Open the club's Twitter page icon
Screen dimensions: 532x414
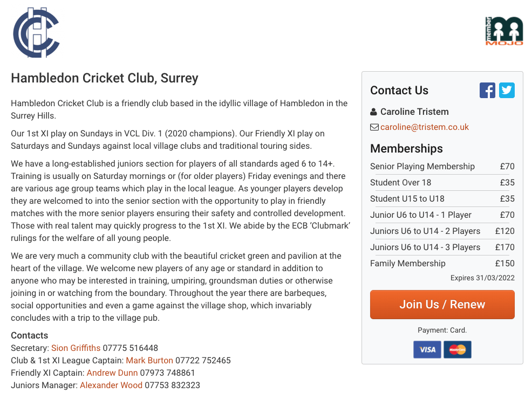(507, 90)
